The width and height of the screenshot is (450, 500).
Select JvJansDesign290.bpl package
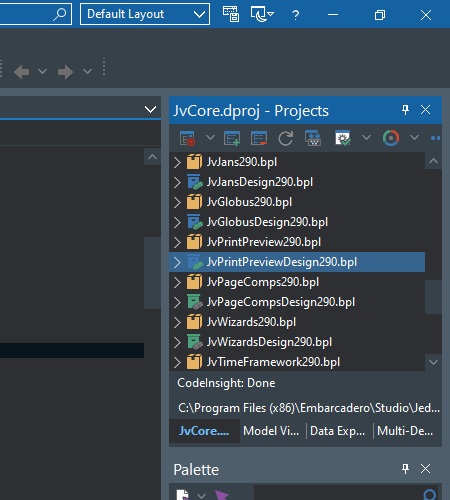click(260, 182)
